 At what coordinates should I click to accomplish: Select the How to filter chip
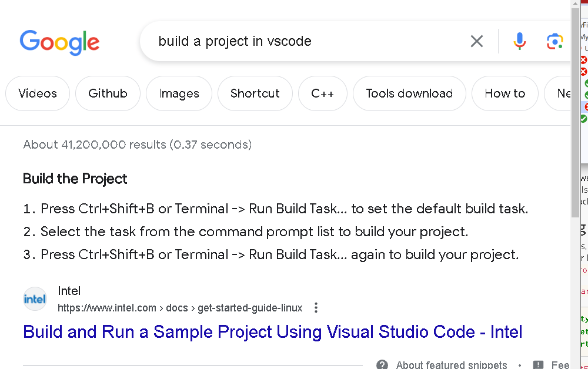[x=505, y=93]
